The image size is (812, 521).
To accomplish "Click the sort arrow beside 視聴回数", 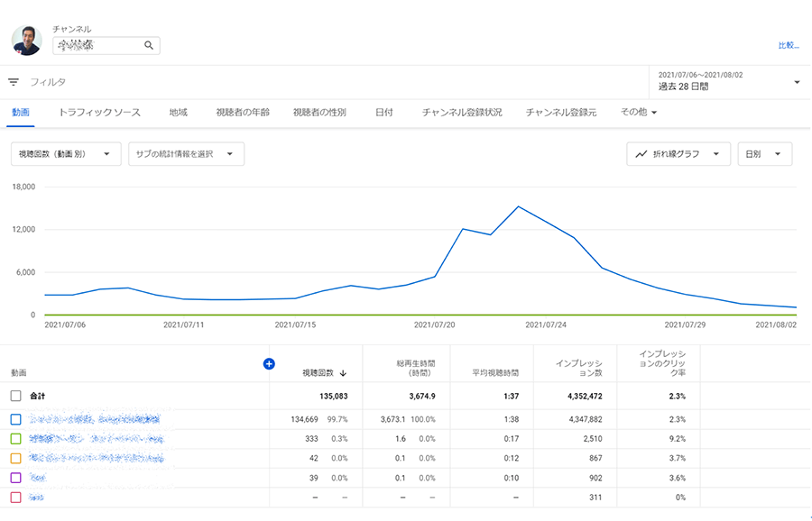I will point(344,372).
